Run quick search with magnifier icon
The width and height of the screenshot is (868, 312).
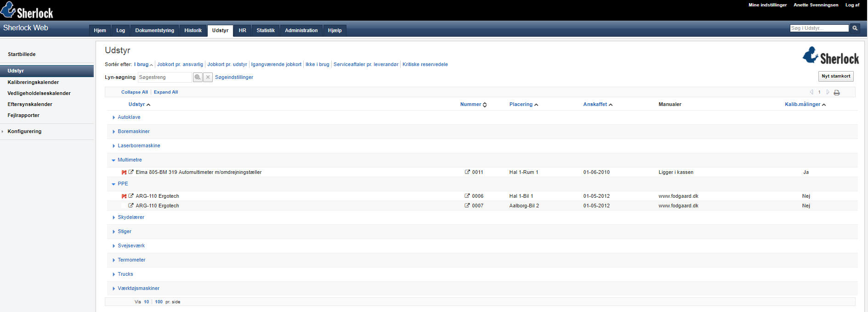pos(198,77)
